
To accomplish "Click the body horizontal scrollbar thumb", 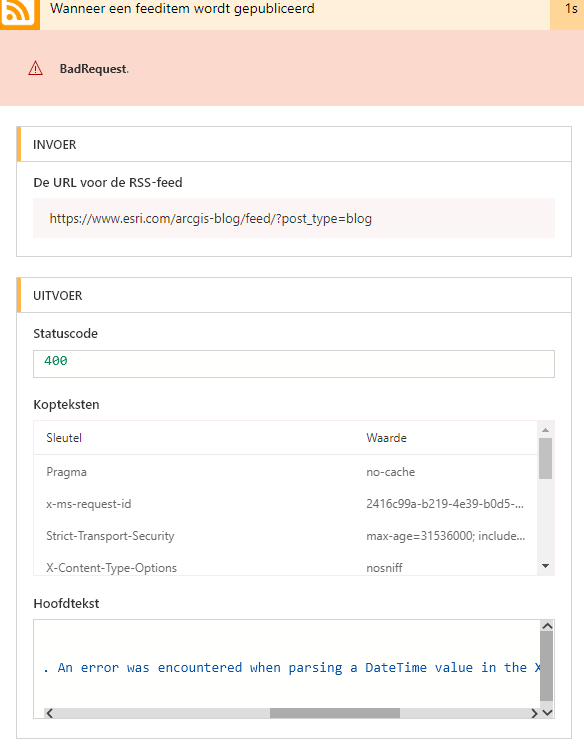I will click(335, 713).
